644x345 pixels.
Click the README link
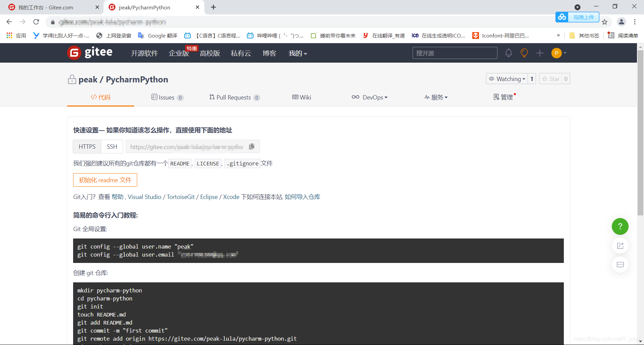180,163
